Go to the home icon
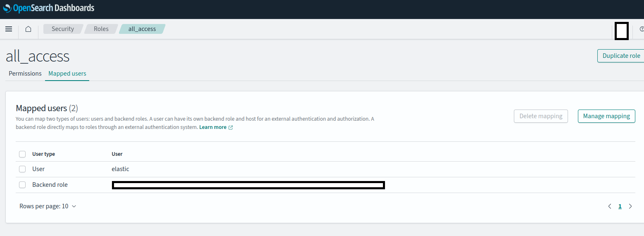The height and width of the screenshot is (236, 644). point(29,29)
